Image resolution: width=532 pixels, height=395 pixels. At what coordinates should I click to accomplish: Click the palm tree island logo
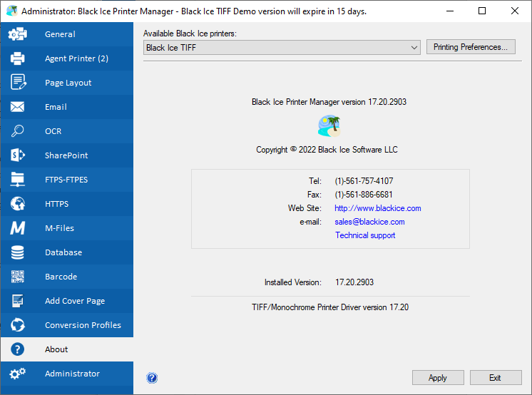click(x=329, y=126)
